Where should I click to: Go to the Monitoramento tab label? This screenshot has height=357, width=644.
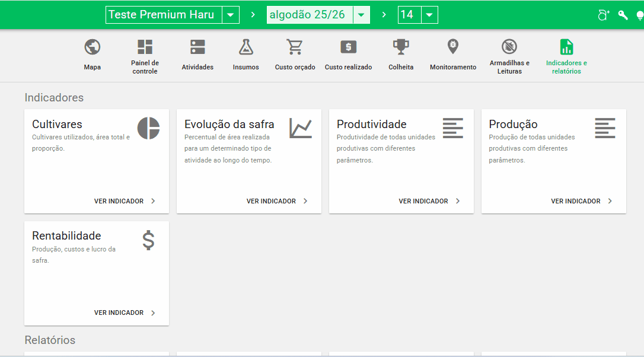pyautogui.click(x=453, y=67)
